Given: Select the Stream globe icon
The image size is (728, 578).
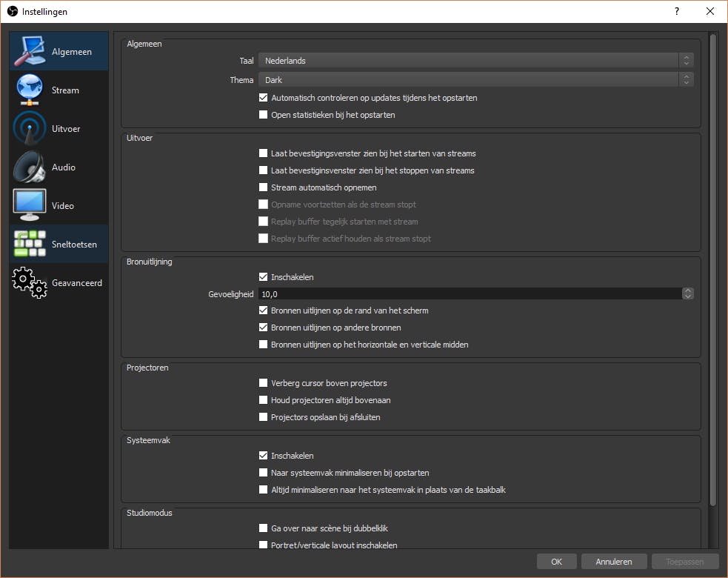Looking at the screenshot, I should [x=30, y=90].
